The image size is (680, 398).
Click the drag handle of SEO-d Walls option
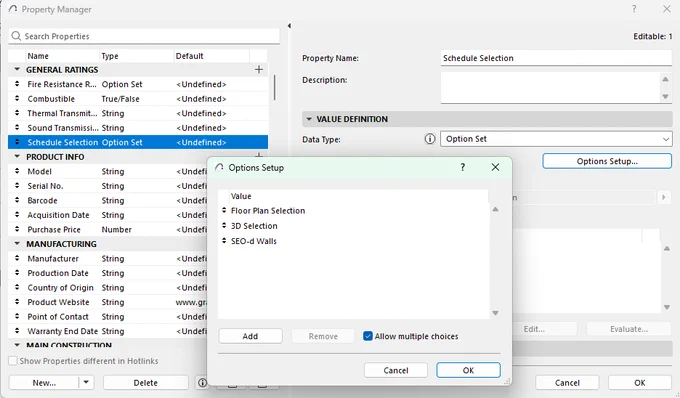click(x=224, y=241)
